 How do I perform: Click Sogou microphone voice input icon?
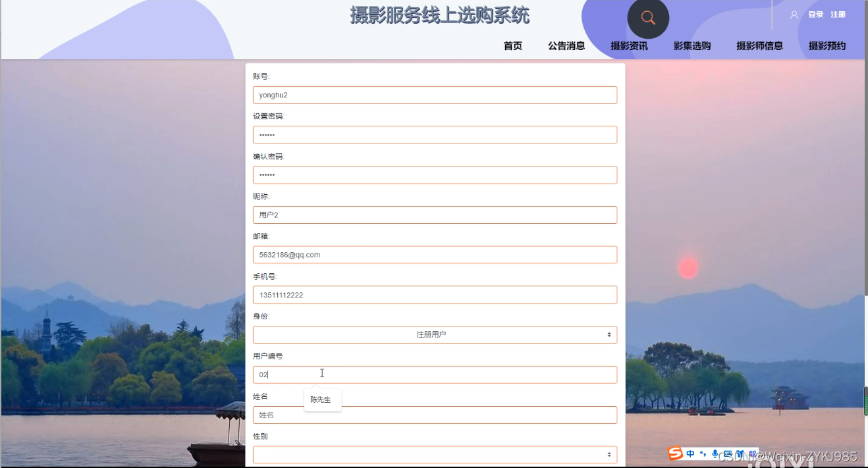[715, 454]
